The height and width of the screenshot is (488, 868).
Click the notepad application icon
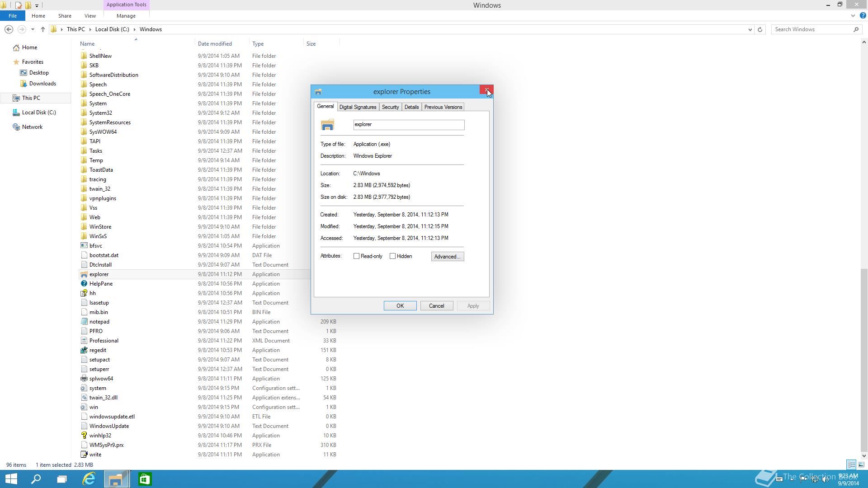(x=84, y=322)
